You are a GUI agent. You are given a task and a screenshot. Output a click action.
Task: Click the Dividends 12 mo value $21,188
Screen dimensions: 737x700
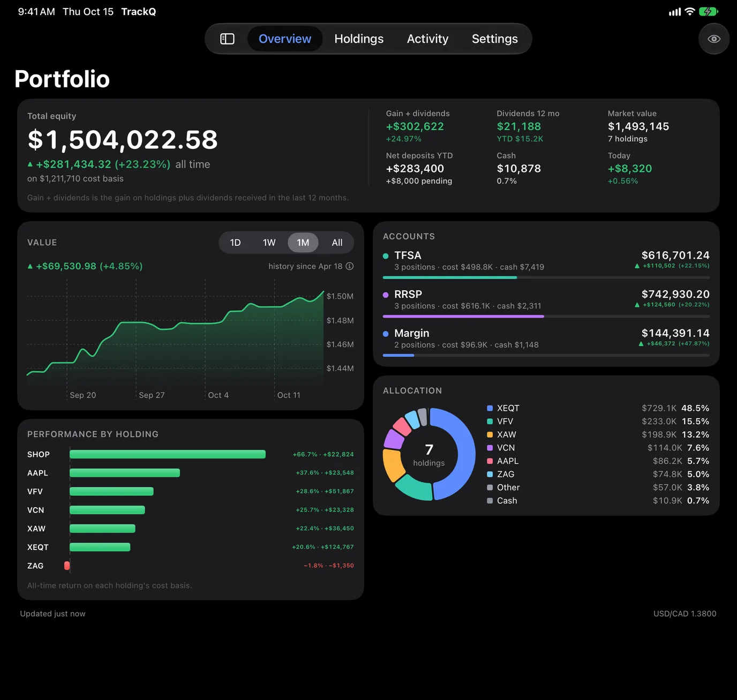[x=518, y=126]
